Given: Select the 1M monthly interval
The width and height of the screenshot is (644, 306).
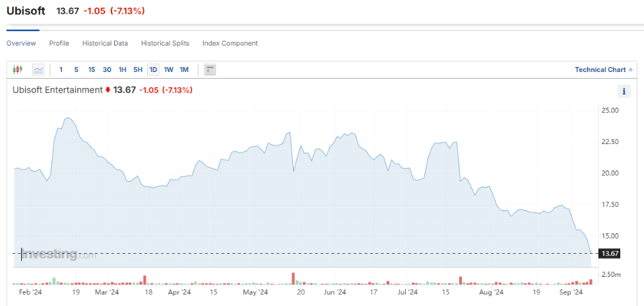Looking at the screenshot, I should pos(184,69).
